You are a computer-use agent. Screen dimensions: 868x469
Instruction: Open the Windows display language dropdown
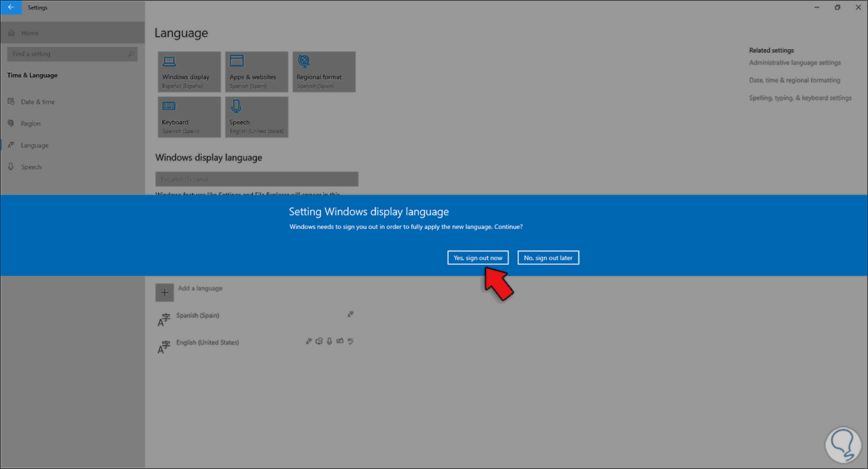(256, 178)
